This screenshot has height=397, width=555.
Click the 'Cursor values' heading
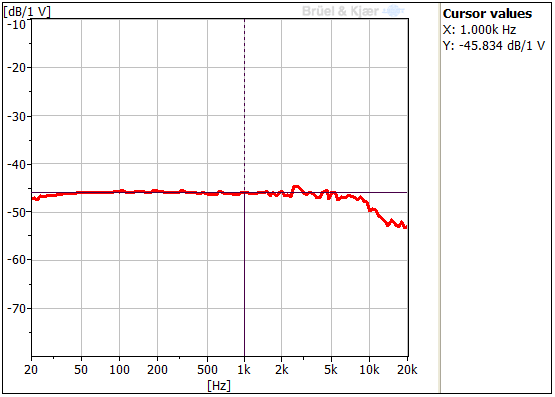pyautogui.click(x=487, y=13)
